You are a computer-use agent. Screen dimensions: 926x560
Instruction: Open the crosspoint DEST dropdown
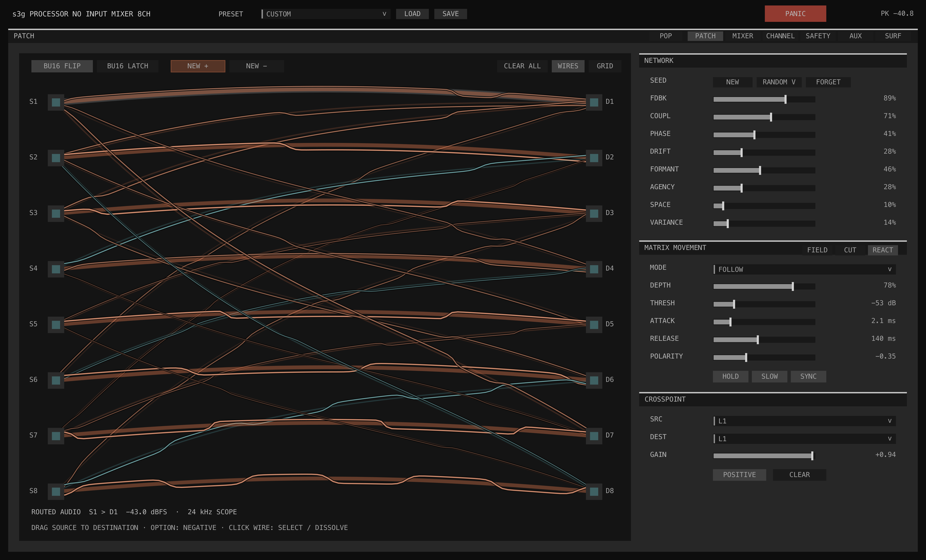(805, 439)
